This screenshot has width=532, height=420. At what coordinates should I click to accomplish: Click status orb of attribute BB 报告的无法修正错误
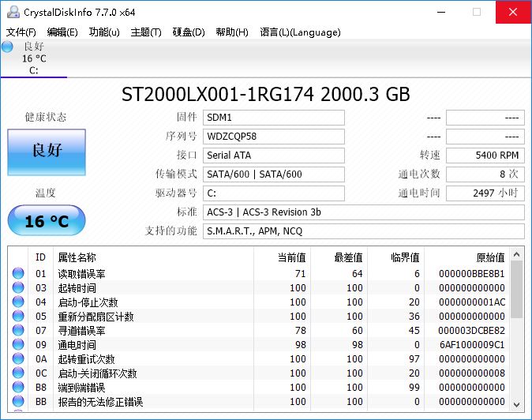click(x=18, y=401)
